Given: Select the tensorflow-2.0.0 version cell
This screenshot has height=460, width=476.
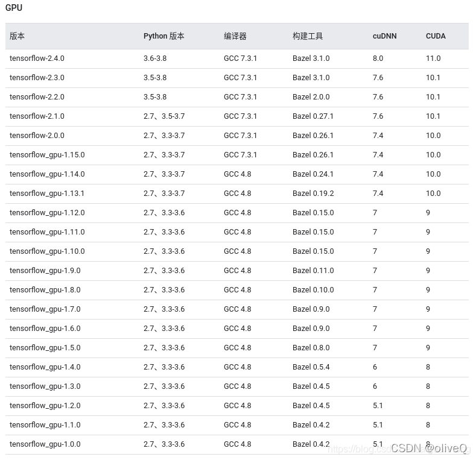Looking at the screenshot, I should (x=37, y=135).
